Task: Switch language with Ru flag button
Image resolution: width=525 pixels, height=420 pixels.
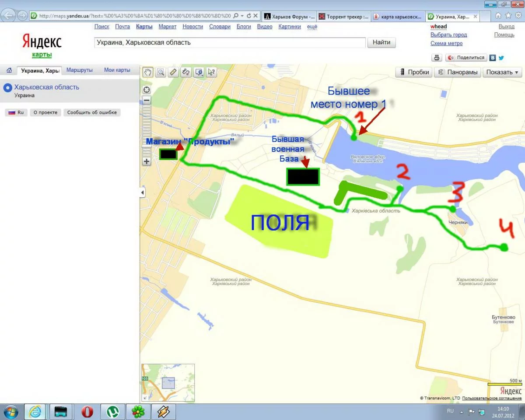Action: (16, 112)
